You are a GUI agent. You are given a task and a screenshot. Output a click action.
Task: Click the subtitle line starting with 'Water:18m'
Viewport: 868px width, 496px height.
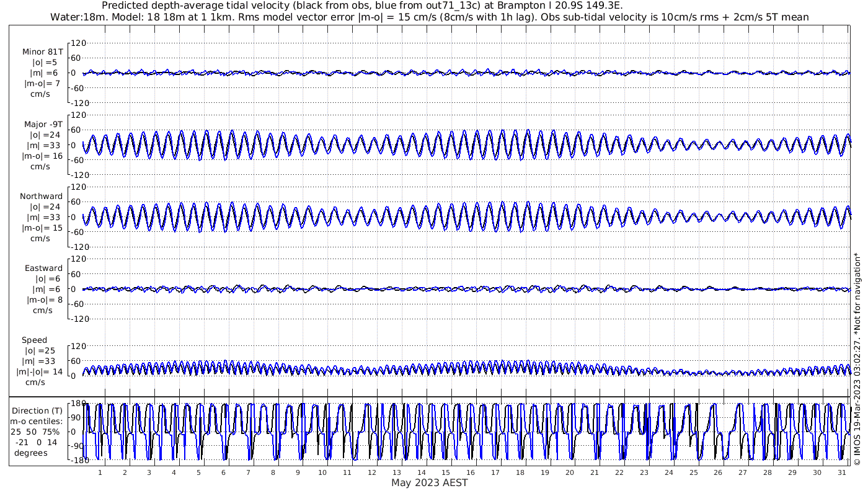(430, 17)
